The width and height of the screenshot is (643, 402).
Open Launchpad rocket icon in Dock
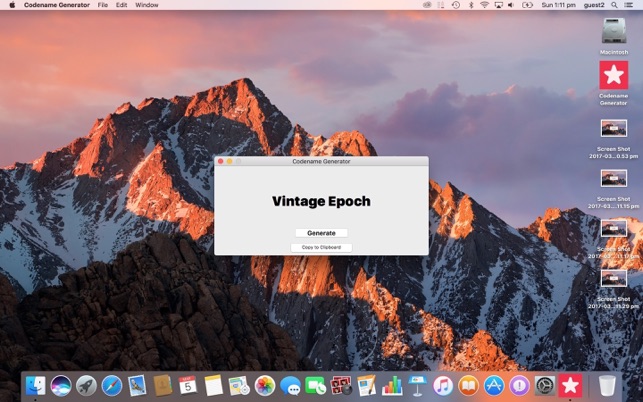point(87,386)
